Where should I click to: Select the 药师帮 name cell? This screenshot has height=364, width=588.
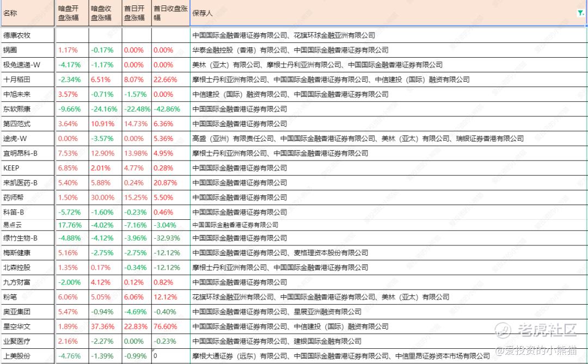28,197
